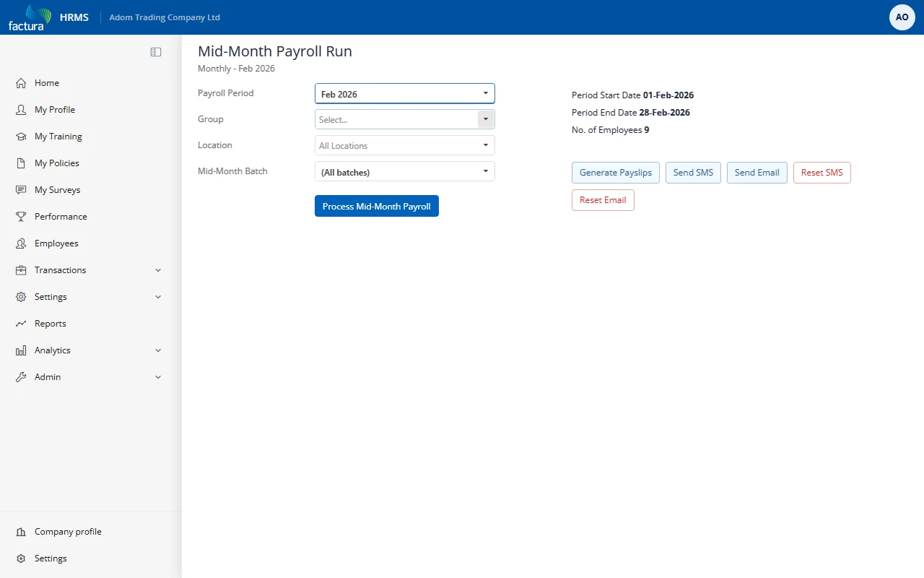Expand the Settings submenu chevron
The width and height of the screenshot is (924, 578).
(x=158, y=297)
